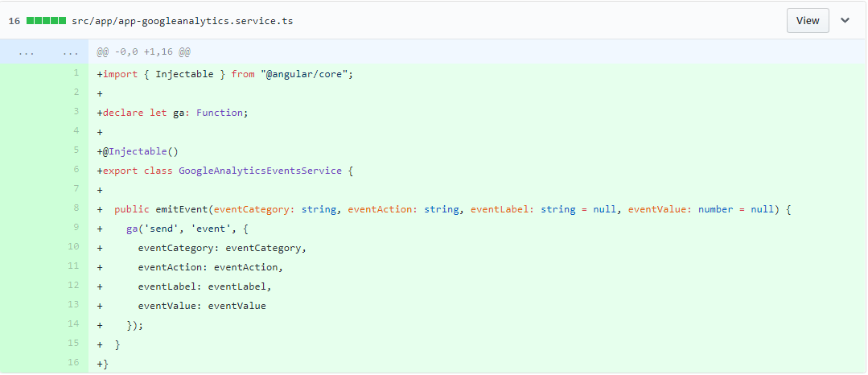Click the "@angular/core" import string
Viewport: 868px width, 375px height.
(306, 74)
